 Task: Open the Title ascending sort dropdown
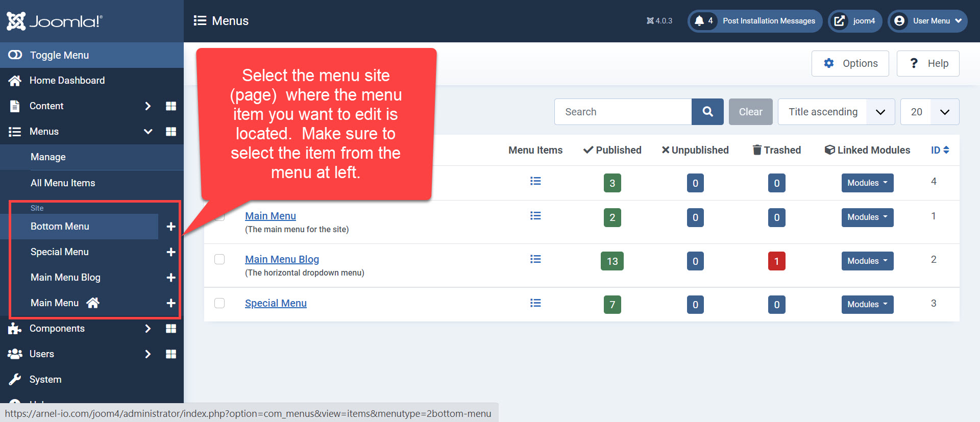pyautogui.click(x=836, y=112)
